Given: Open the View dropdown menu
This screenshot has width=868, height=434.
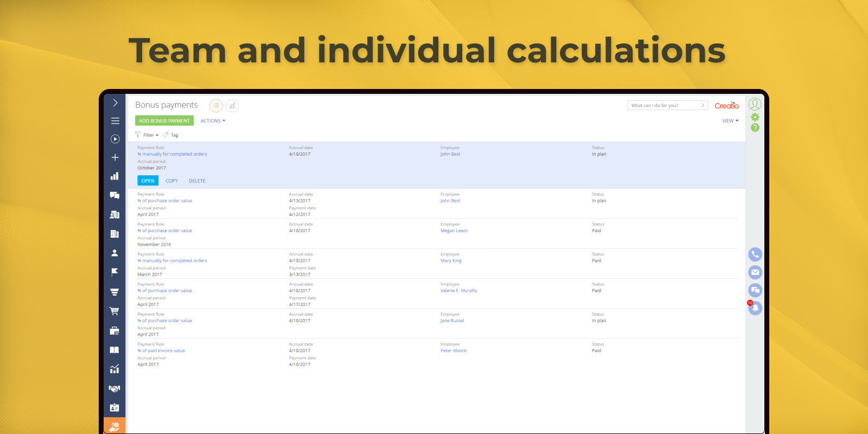Looking at the screenshot, I should click(730, 121).
